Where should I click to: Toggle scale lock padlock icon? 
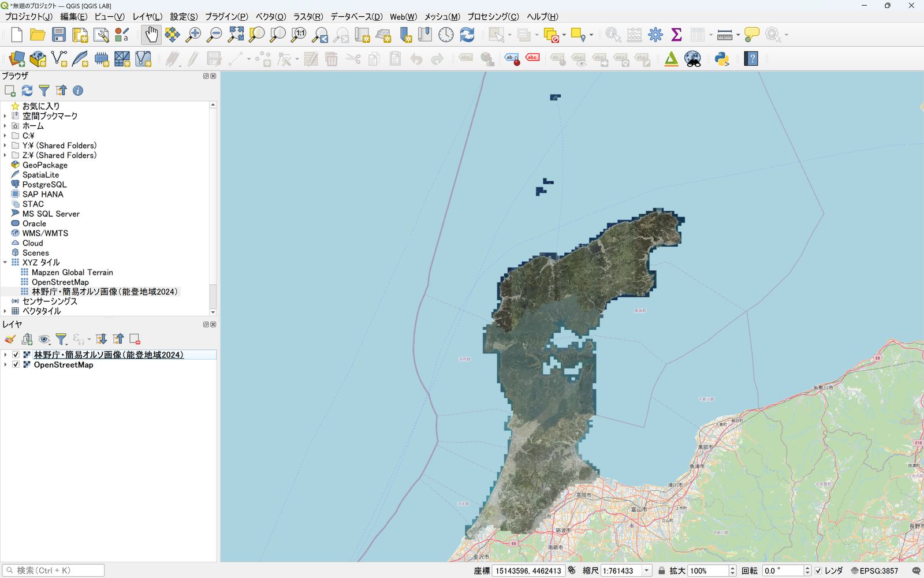662,570
